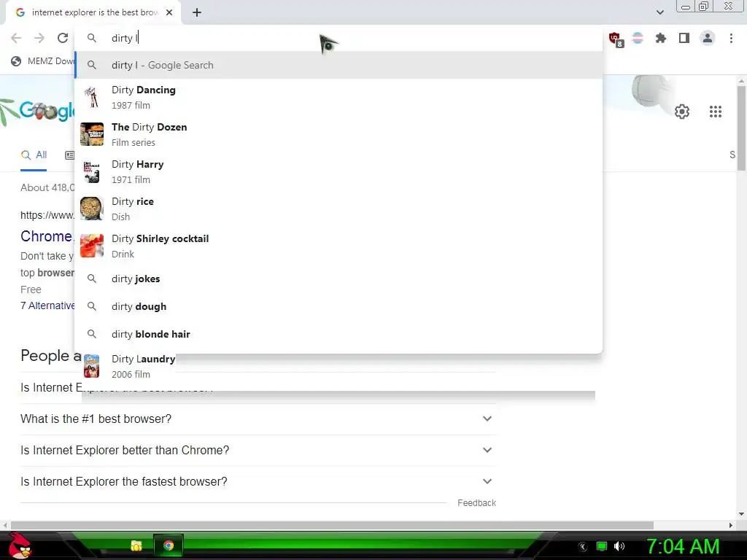Click the Dirty Dancing poster thumbnail
The height and width of the screenshot is (560, 747).
click(92, 97)
